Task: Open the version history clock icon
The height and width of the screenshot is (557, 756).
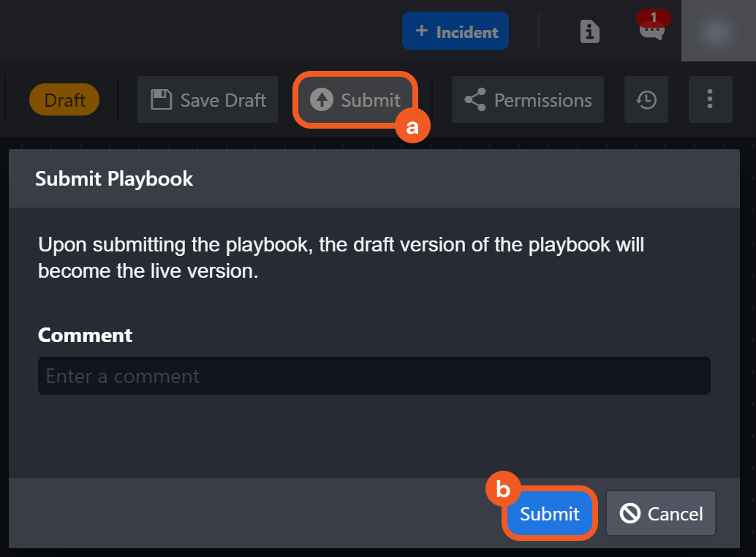Action: (x=646, y=100)
